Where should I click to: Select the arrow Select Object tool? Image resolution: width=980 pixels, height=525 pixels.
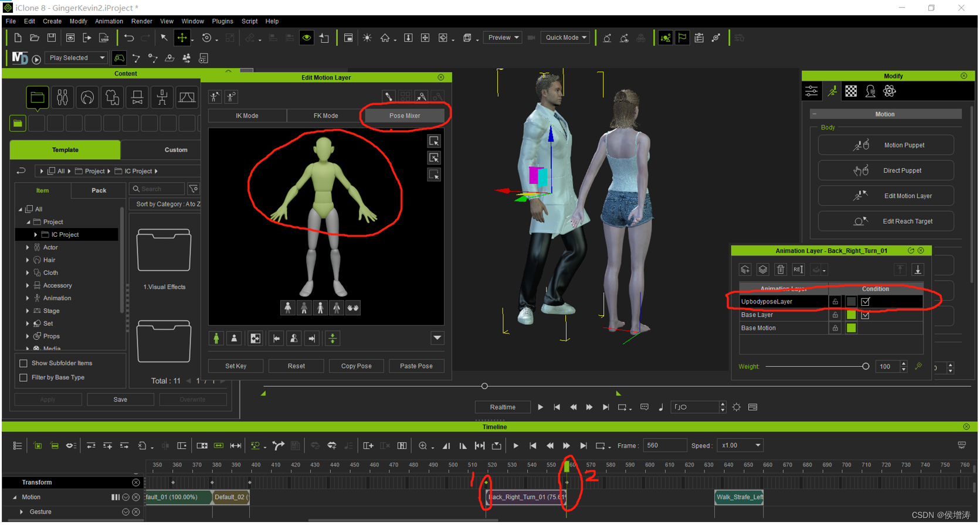point(164,38)
